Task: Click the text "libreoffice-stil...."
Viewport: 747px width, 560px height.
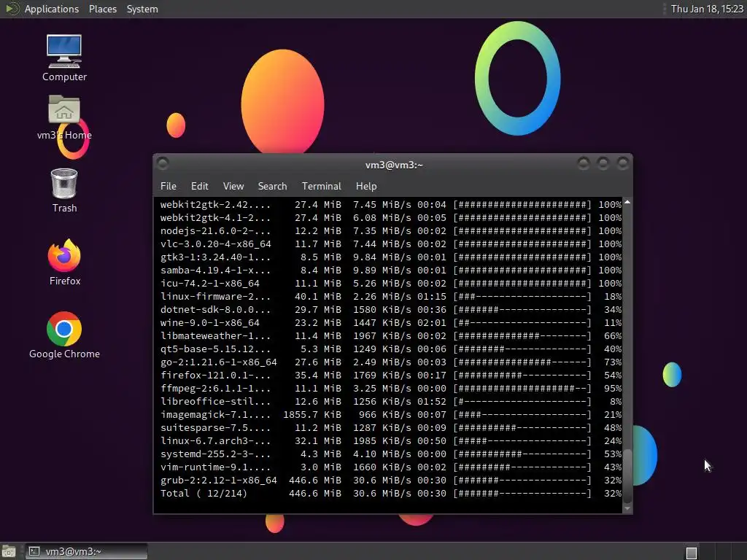Action: tap(215, 402)
